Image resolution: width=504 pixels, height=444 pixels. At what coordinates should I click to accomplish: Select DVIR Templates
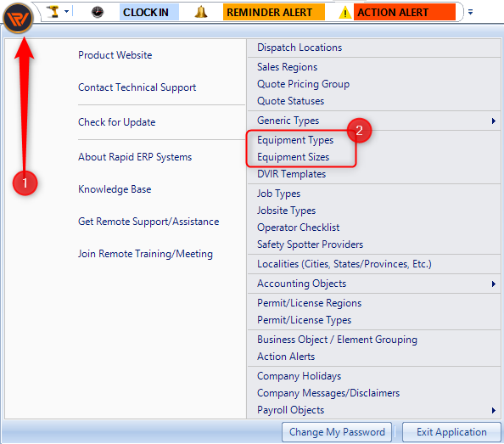374,174
